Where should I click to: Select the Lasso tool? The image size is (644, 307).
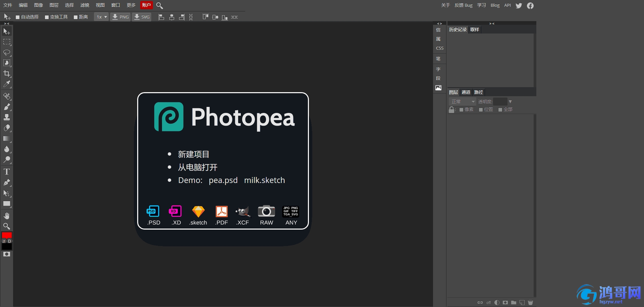(7, 53)
